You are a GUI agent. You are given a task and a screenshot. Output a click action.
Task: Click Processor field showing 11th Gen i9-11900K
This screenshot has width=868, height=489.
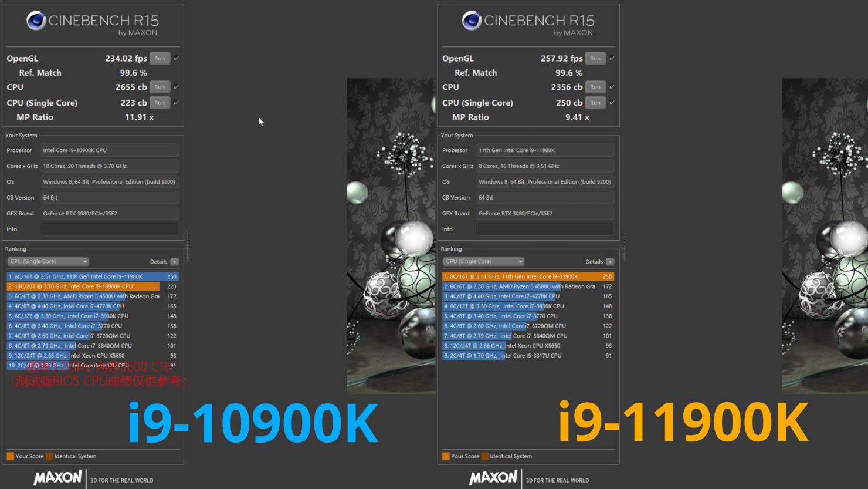(x=545, y=150)
